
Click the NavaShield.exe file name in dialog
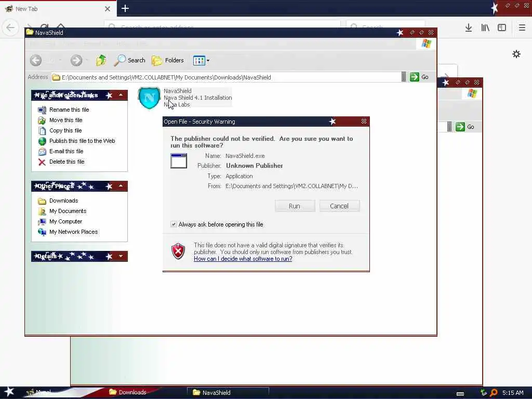coord(245,156)
